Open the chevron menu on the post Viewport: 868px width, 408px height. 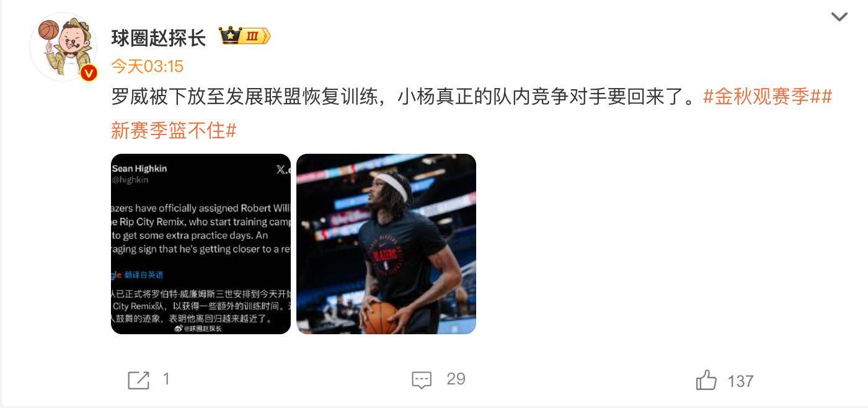[x=839, y=17]
